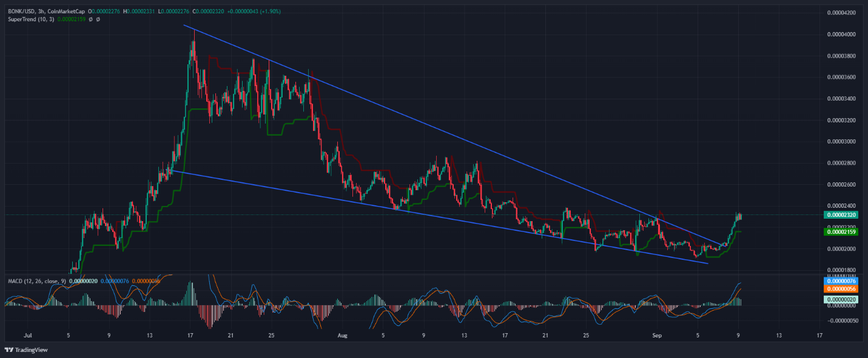Click the Jul label on time axis
The height and width of the screenshot is (358, 868).
click(x=28, y=334)
